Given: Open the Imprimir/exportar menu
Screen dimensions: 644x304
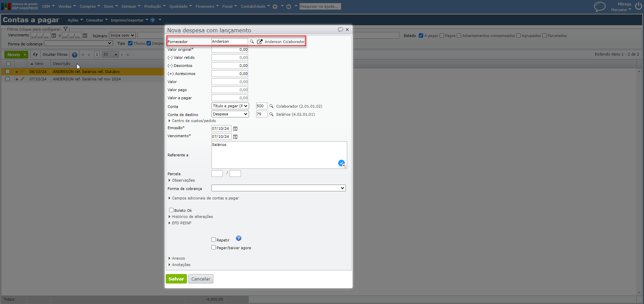Looking at the screenshot, I should (x=129, y=20).
